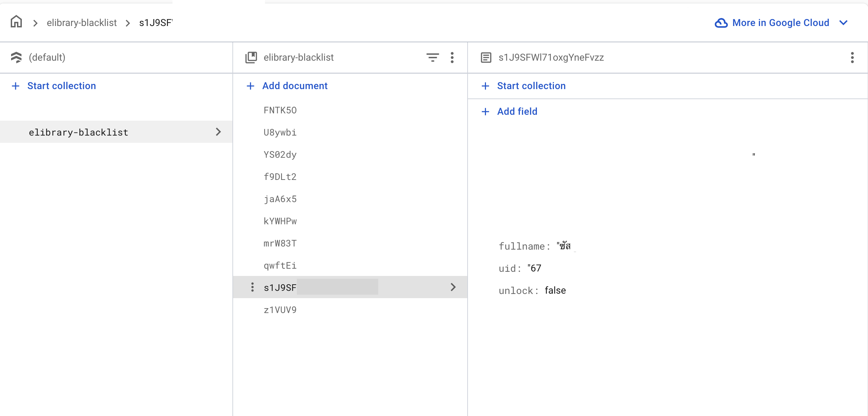Expand the More in Google Cloud dropdown
868x416 pixels.
pos(844,23)
